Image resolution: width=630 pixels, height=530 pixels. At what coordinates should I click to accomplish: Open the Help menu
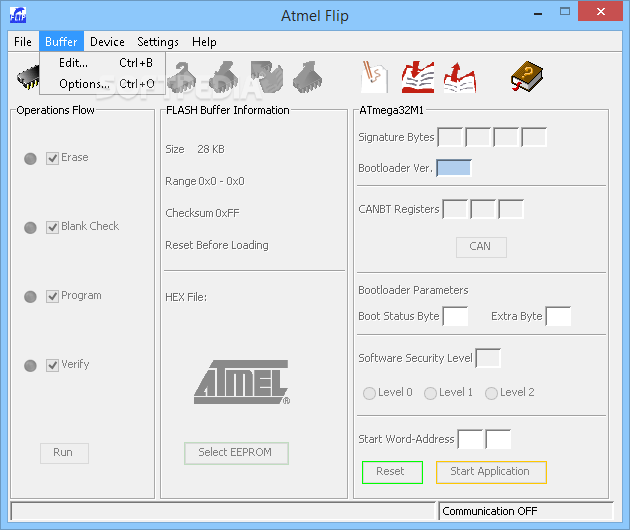pos(204,41)
